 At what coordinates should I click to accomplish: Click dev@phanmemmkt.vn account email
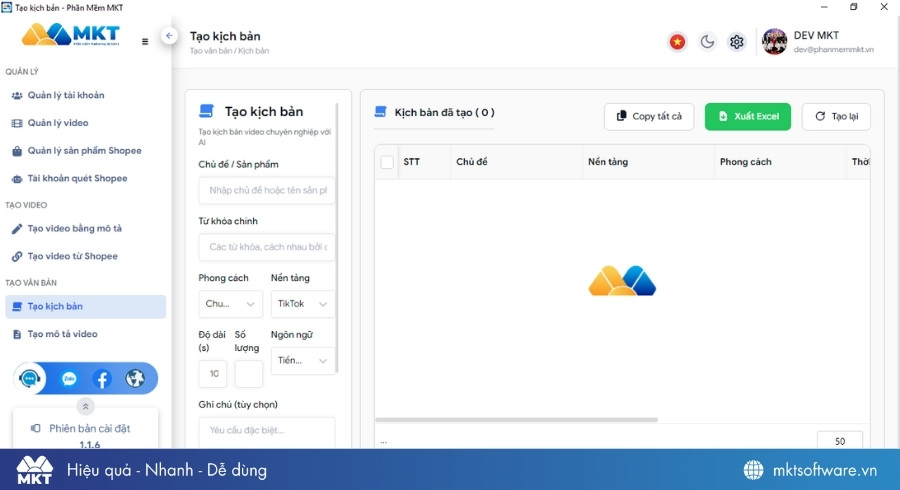tap(833, 49)
